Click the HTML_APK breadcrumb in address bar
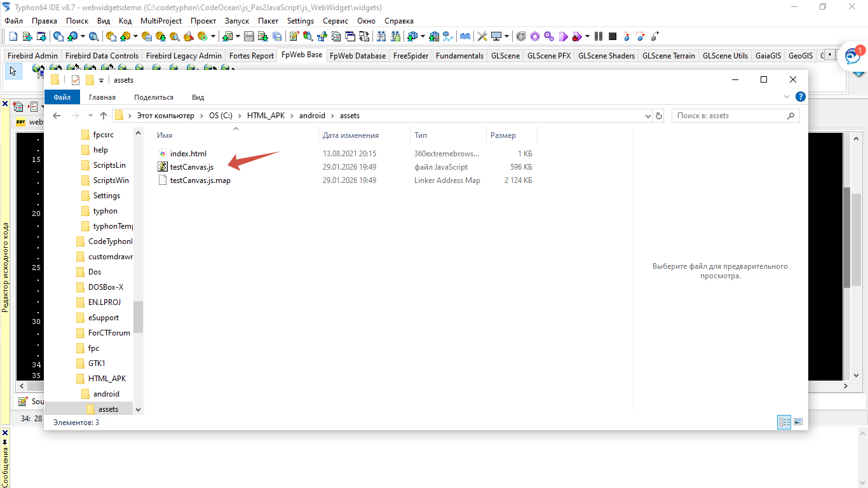The height and width of the screenshot is (488, 868). [x=271, y=116]
